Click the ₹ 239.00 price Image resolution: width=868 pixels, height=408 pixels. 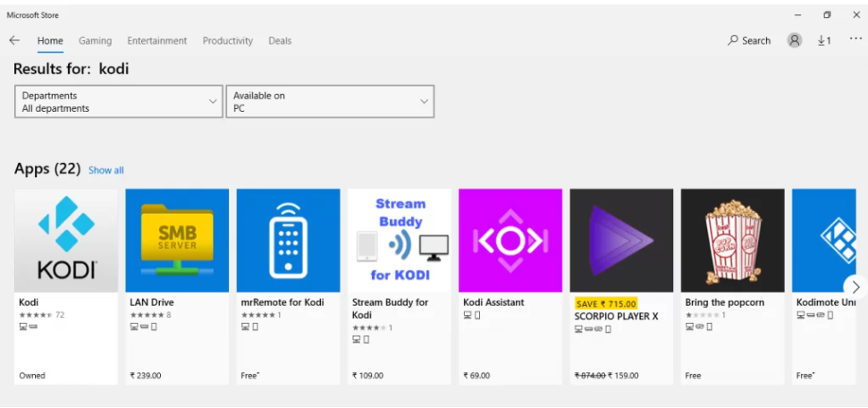[146, 375]
